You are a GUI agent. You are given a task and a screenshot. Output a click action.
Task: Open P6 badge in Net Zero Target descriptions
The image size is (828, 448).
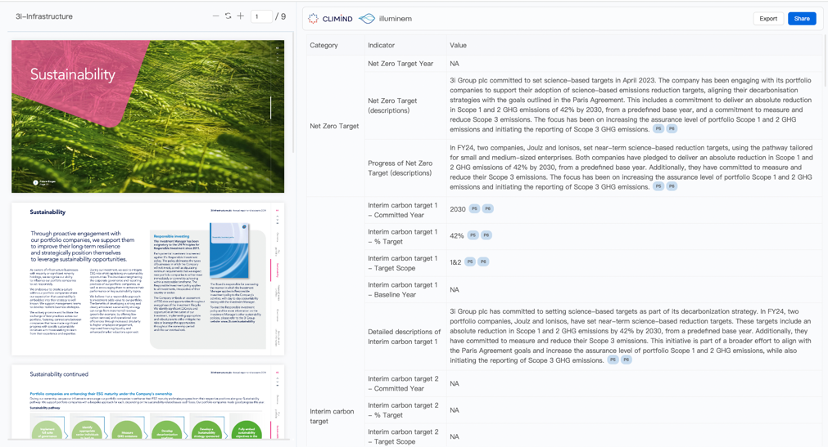(671, 129)
